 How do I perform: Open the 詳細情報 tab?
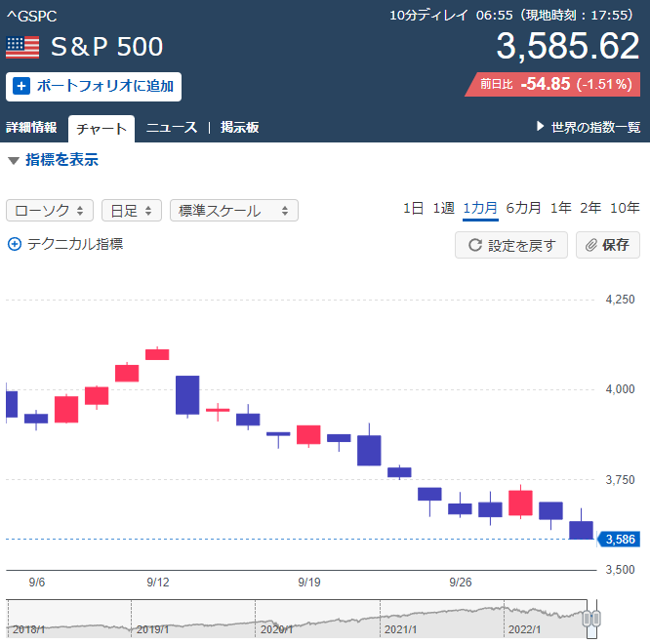pyautogui.click(x=31, y=127)
